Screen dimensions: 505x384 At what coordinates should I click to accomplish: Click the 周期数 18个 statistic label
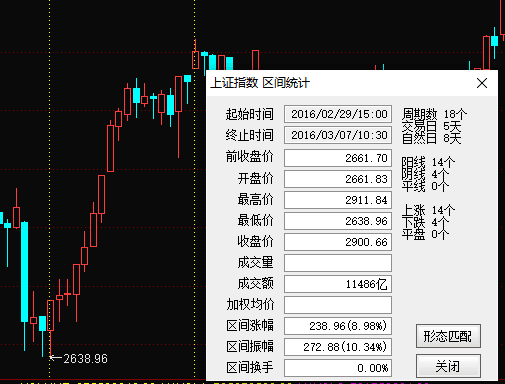pyautogui.click(x=434, y=114)
